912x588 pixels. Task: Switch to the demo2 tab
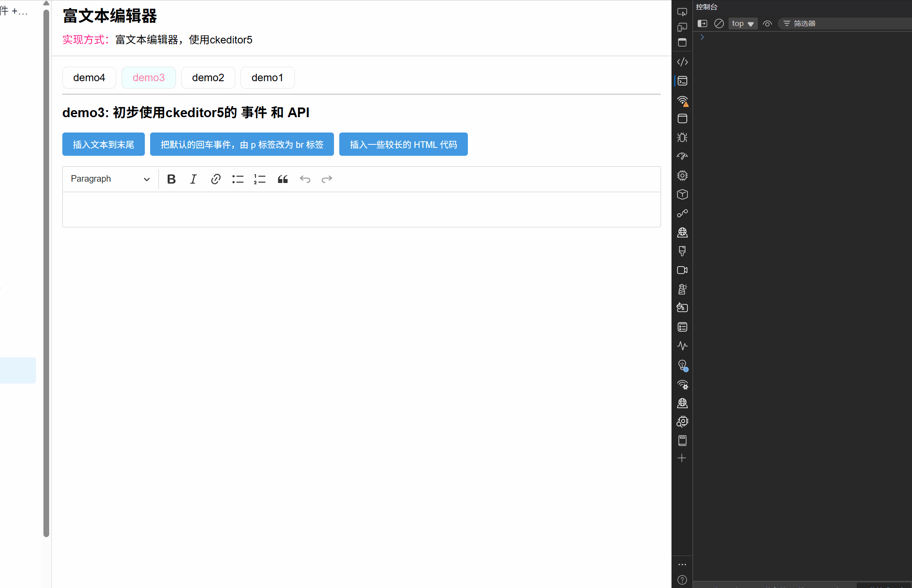208,78
